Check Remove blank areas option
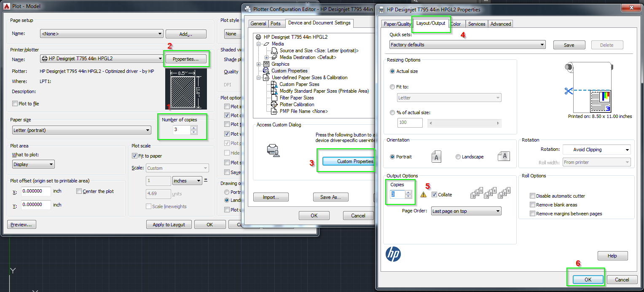This screenshot has width=644, height=292. tap(533, 205)
